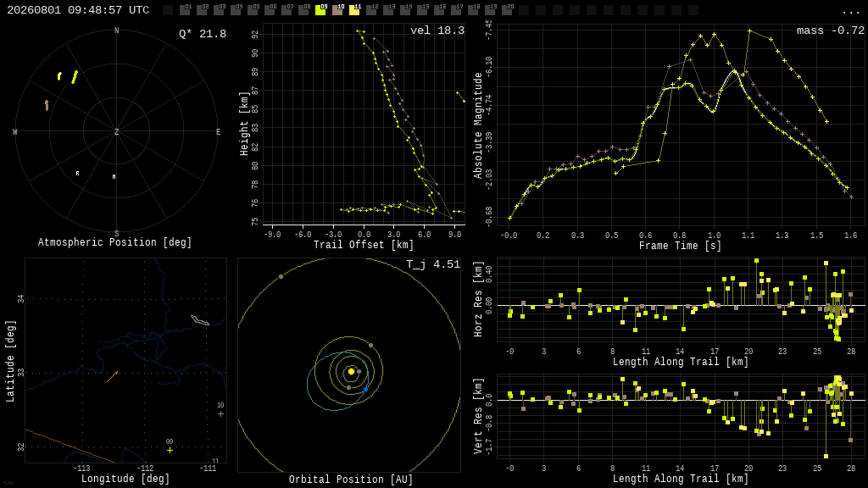Open the three-dots overflow menu
Viewport: 868px width, 488px height.
point(850,12)
